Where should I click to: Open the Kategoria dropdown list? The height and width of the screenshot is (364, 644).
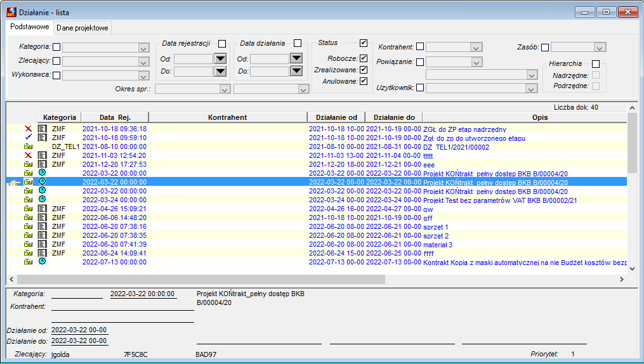pyautogui.click(x=143, y=48)
